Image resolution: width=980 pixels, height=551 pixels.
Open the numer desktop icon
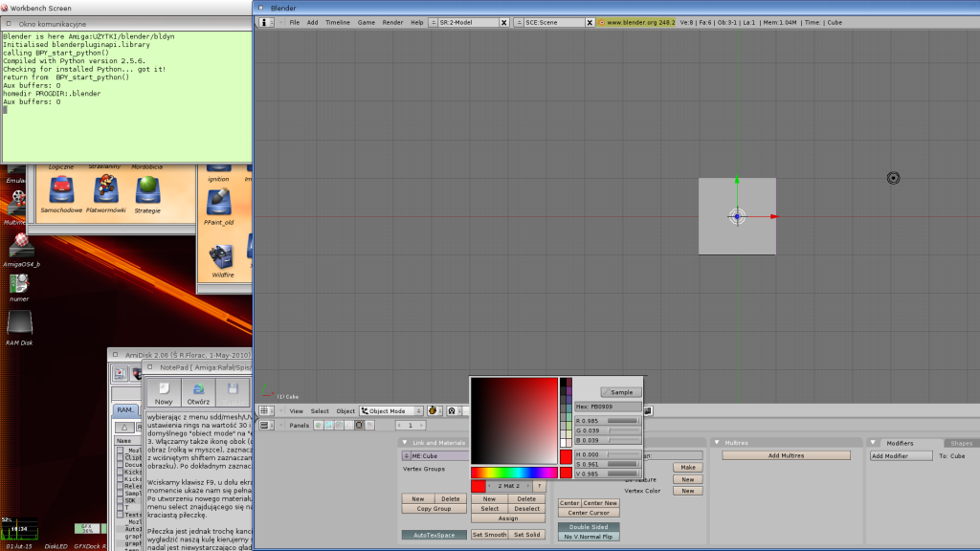click(x=19, y=283)
